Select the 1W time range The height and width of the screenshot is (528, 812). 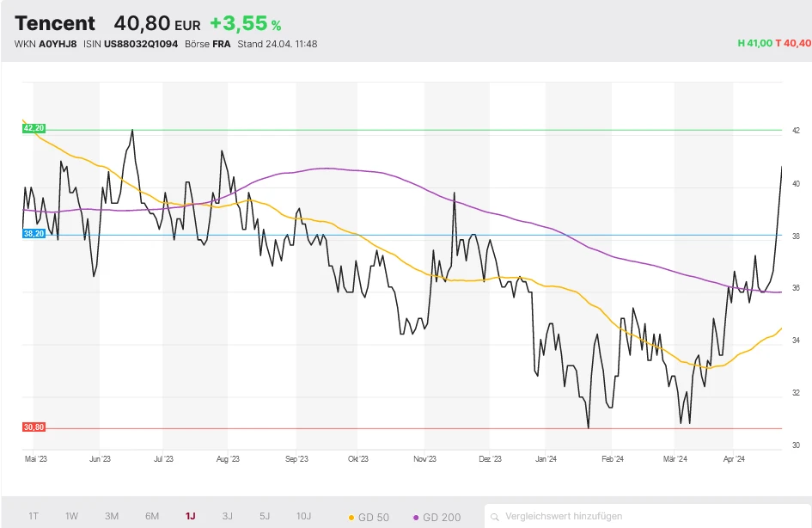[72, 516]
